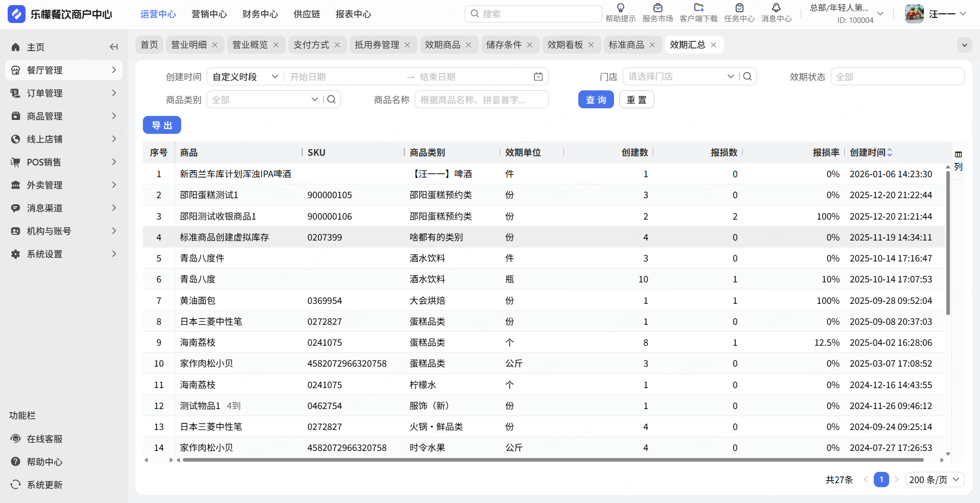Click the 客户端下载 download icon
980x503 pixels.
click(x=698, y=8)
